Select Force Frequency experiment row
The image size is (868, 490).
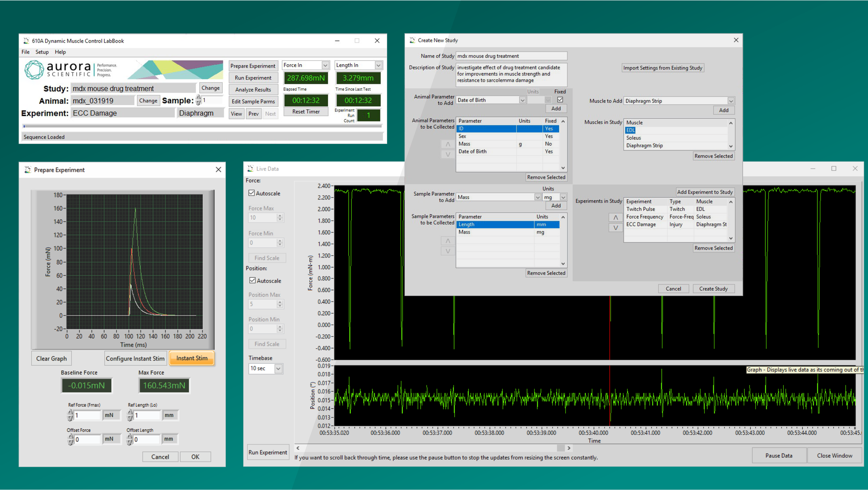click(x=676, y=217)
